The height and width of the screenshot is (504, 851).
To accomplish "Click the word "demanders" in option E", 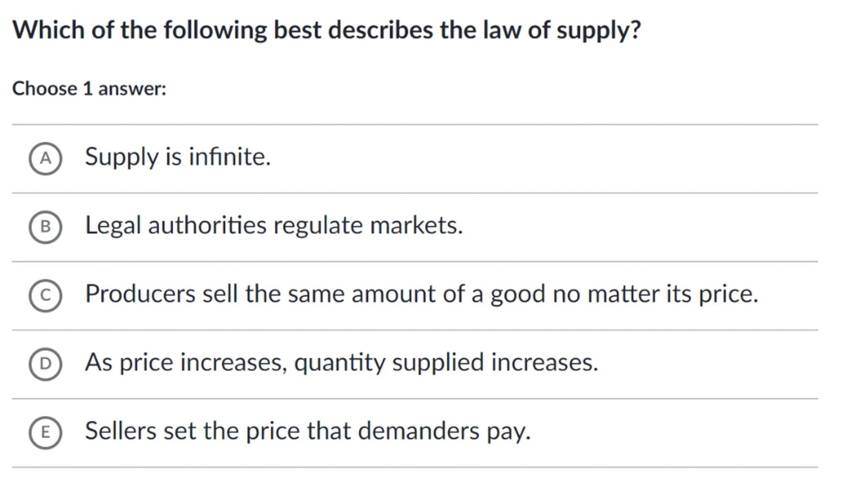I will tap(418, 431).
